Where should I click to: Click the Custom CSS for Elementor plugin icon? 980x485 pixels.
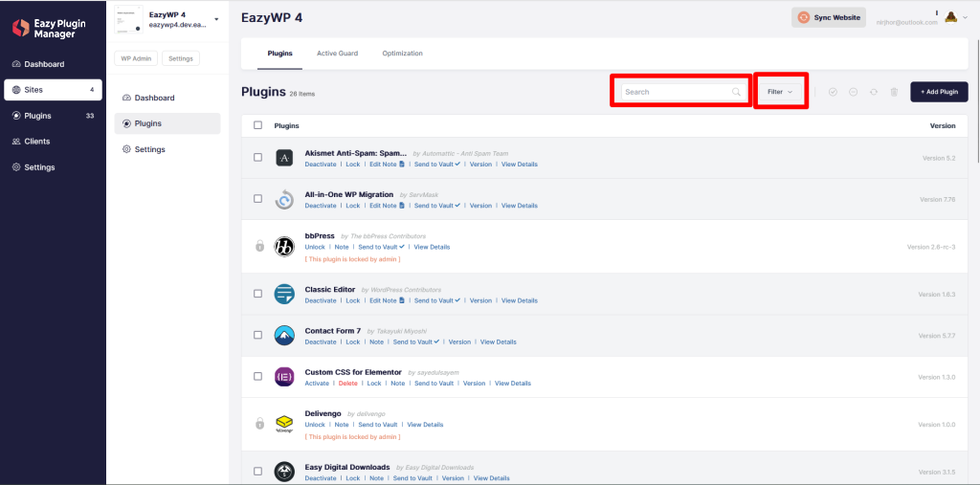click(x=284, y=377)
